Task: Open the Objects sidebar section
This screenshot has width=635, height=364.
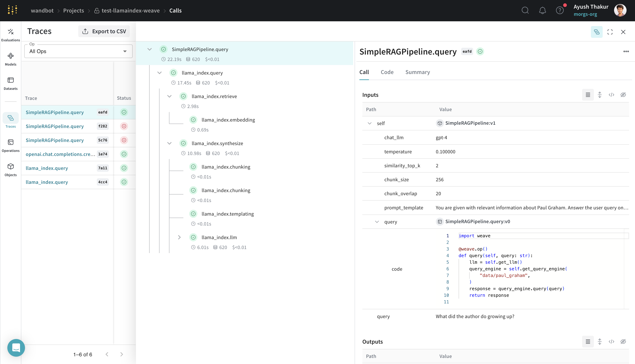Action: pos(10,170)
